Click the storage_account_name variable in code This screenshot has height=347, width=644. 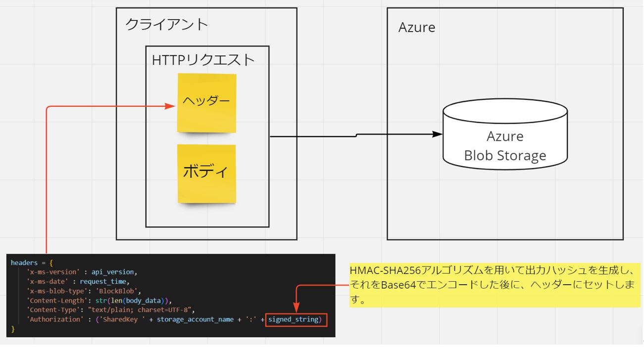195,319
